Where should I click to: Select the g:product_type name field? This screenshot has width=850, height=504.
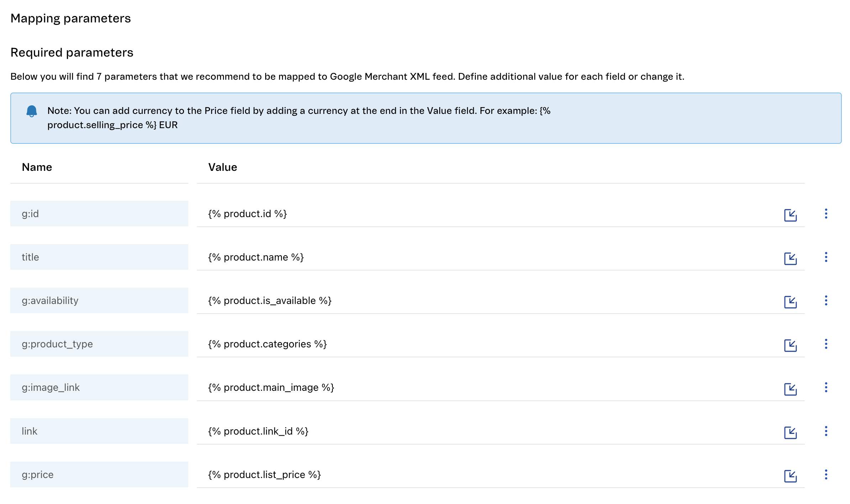(x=99, y=344)
